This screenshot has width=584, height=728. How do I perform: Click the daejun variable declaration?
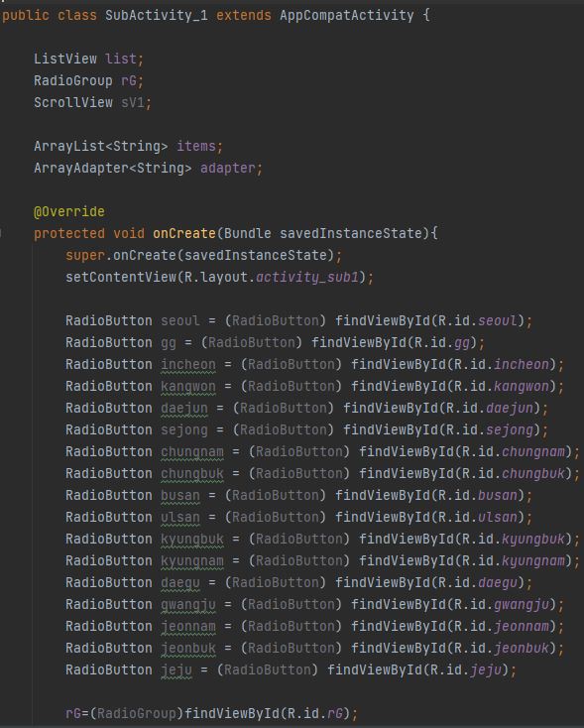tap(183, 408)
